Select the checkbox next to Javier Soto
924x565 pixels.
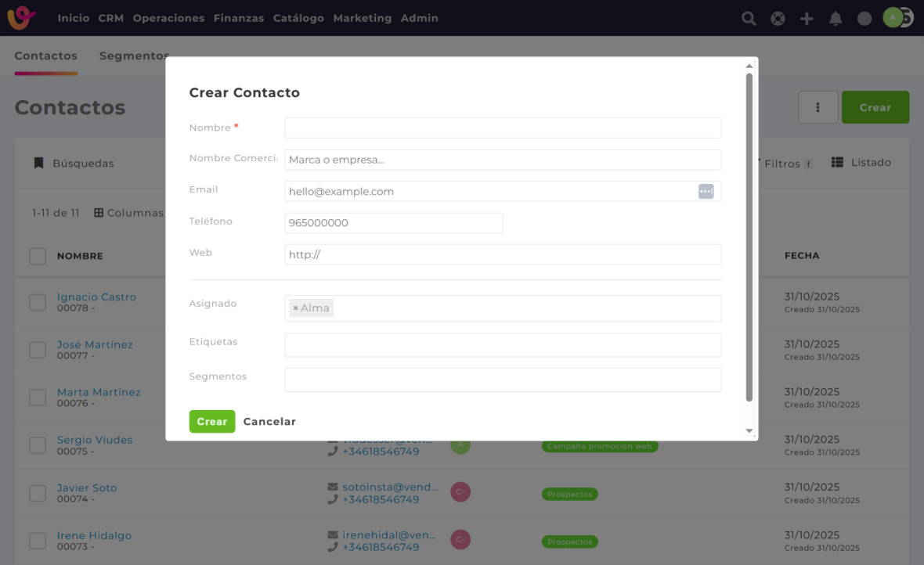[38, 493]
